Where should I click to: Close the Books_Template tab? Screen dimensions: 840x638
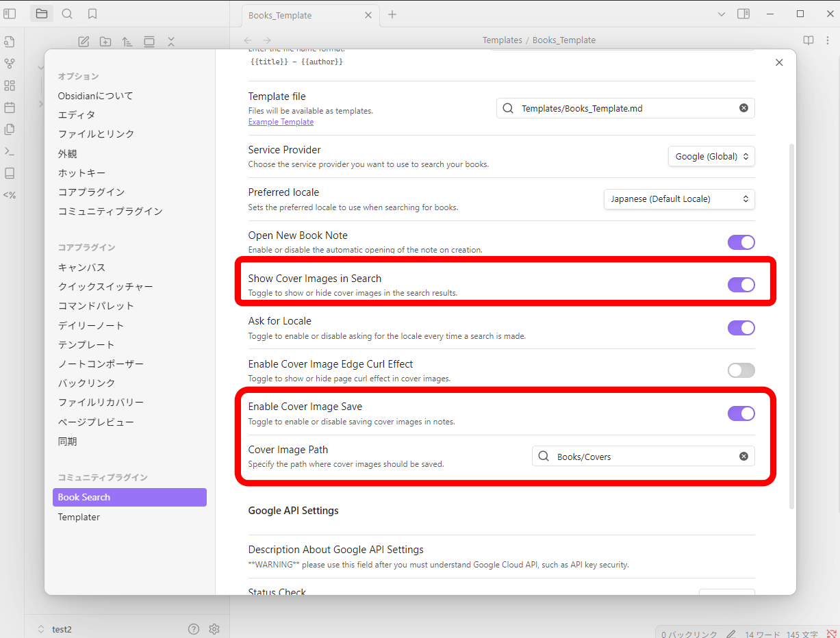pos(368,15)
